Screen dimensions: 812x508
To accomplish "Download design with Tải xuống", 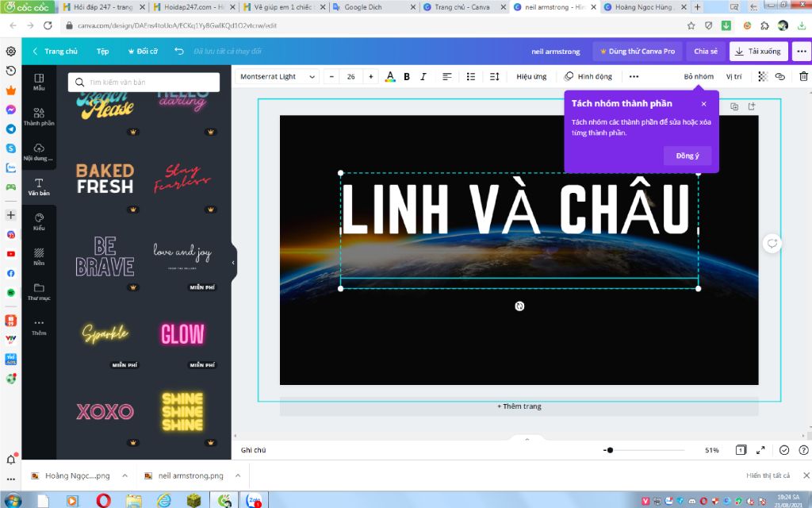I will pyautogui.click(x=759, y=52).
